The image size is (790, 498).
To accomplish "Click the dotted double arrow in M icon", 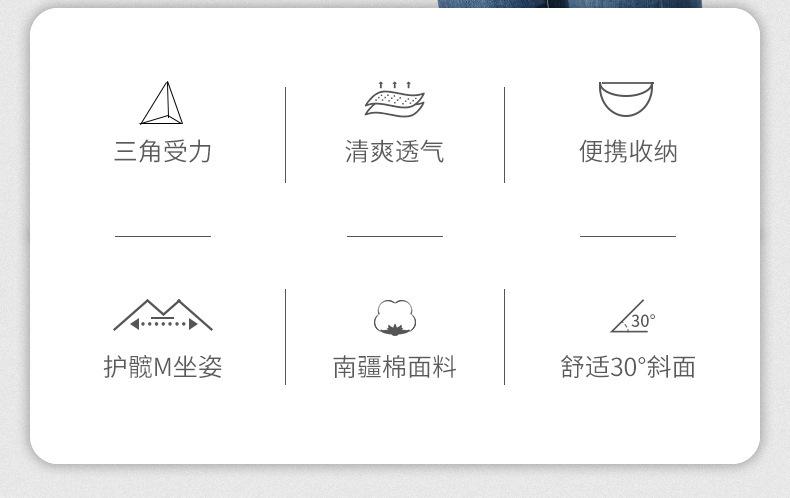I will coord(163,324).
